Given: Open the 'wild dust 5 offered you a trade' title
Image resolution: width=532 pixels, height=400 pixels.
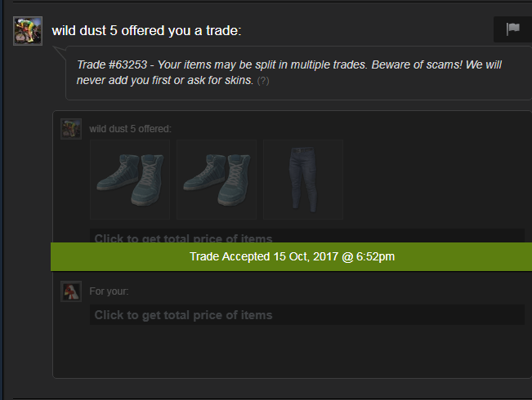Looking at the screenshot, I should coord(146,30).
